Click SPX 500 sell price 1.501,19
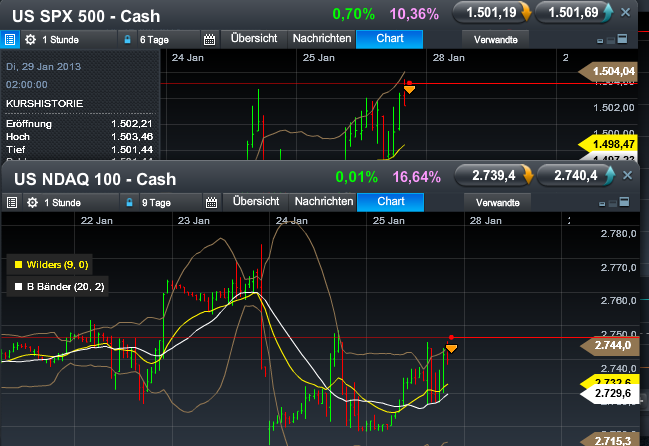This screenshot has height=446, width=649. click(492, 13)
